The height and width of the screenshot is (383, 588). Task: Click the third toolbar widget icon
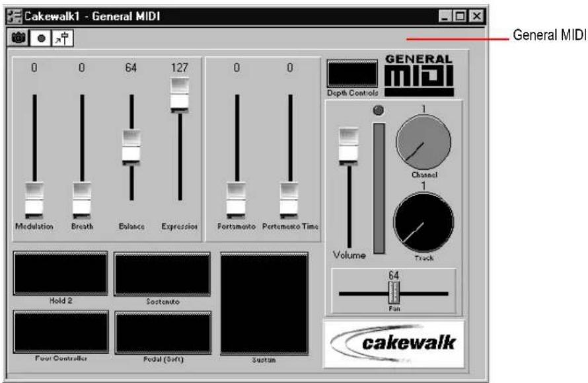[x=62, y=38]
